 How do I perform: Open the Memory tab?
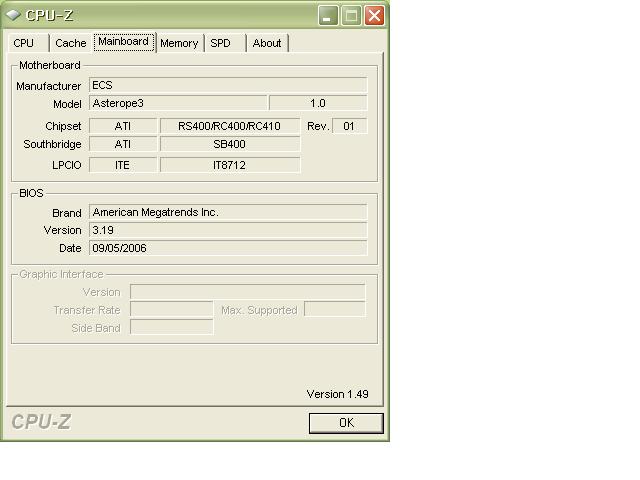[179, 43]
